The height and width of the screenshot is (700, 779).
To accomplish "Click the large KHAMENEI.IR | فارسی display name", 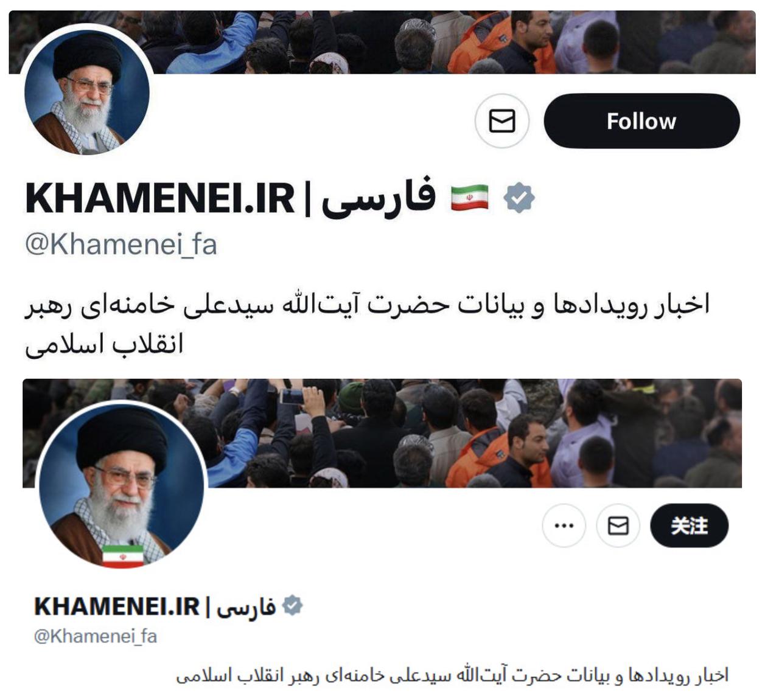I will tap(231, 198).
